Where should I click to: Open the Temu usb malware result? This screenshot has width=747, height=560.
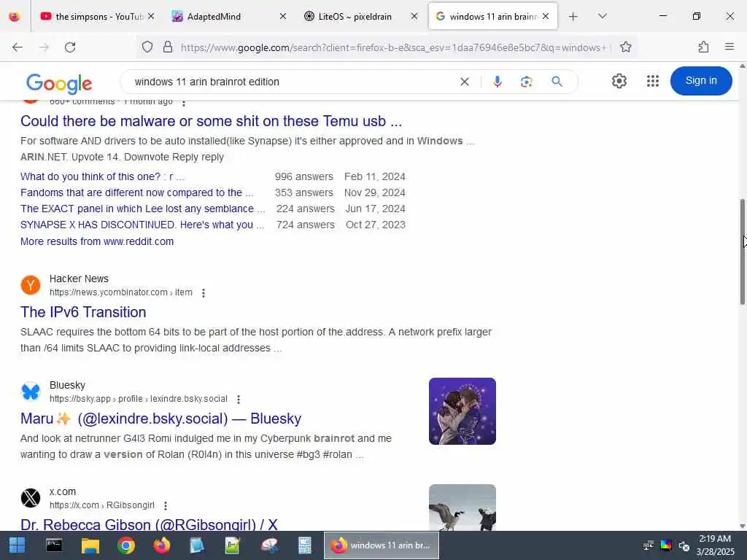pos(211,122)
